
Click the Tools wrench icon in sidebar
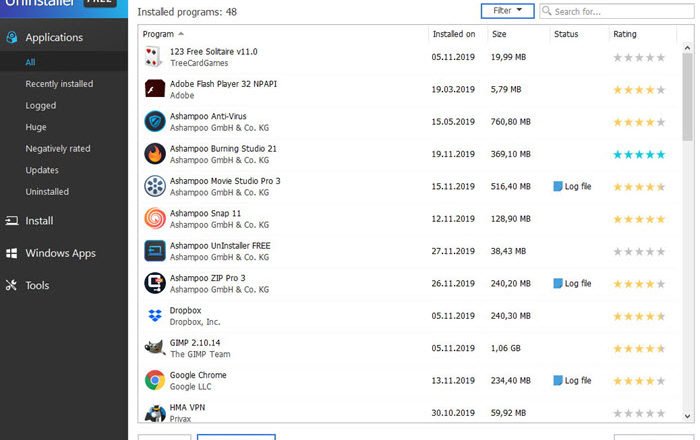(x=11, y=285)
